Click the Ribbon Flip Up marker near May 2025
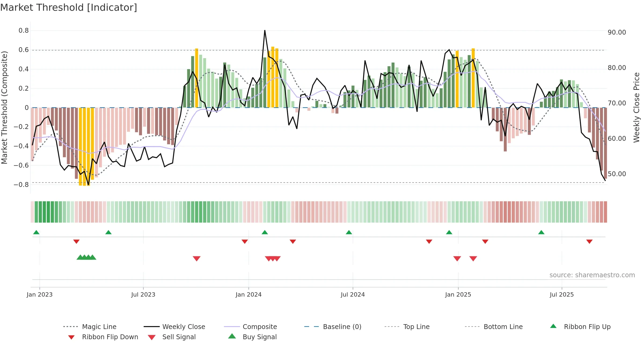This screenshot has height=362, width=644. point(541,232)
